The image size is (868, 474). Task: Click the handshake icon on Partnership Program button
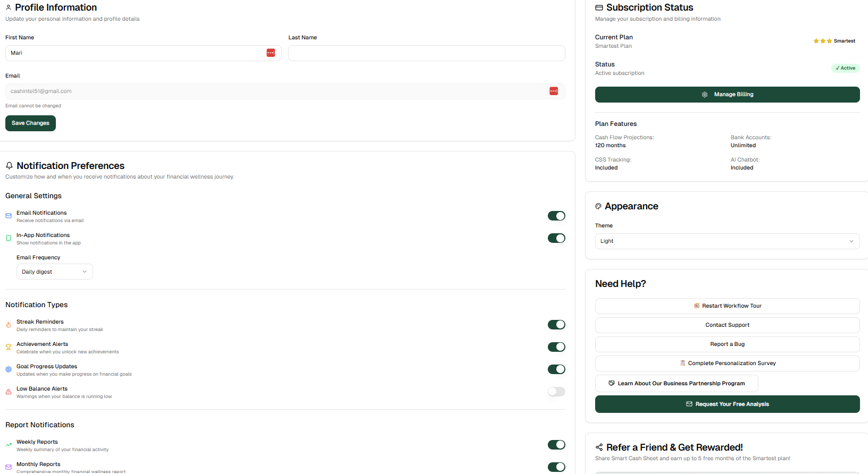[x=612, y=383]
